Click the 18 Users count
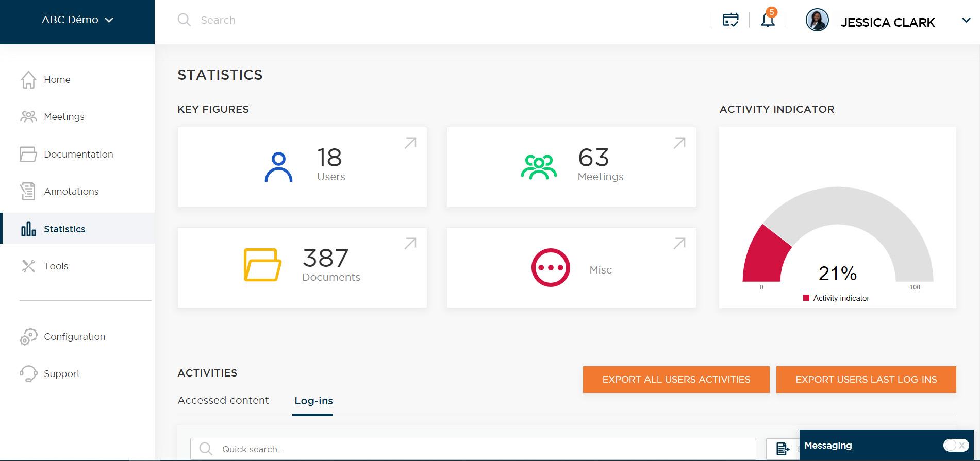Viewport: 980px width, 461px height. [329, 158]
